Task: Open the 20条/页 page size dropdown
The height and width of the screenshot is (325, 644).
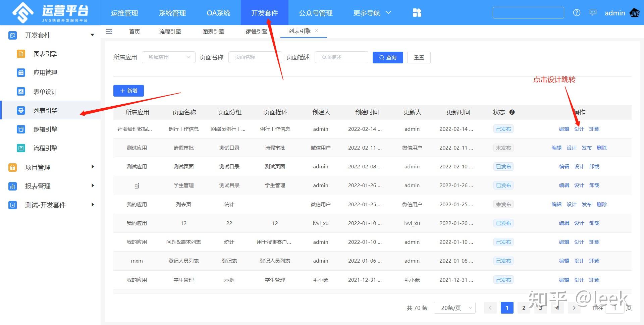Action: (x=454, y=308)
